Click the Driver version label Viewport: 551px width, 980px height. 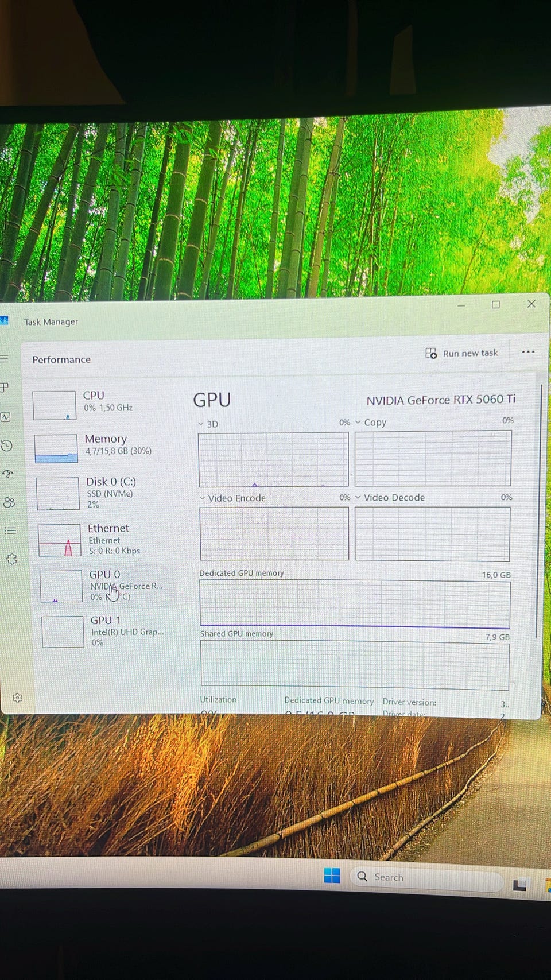(409, 702)
